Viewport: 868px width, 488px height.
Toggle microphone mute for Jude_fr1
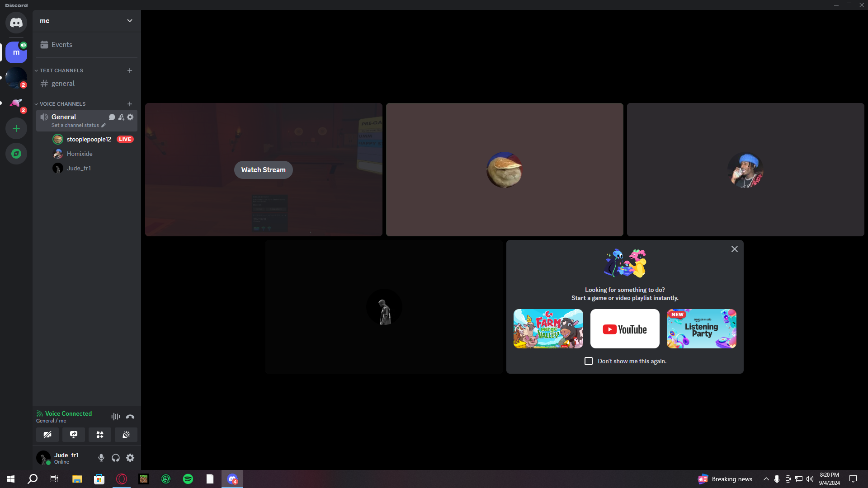coord(101,458)
